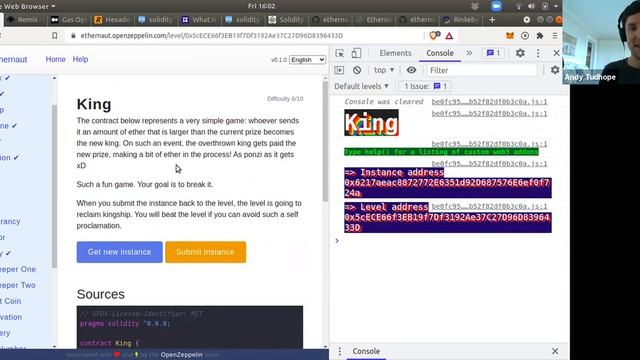Open a new browser tab
Image resolution: width=640 pixels, height=360 pixels.
click(492, 20)
